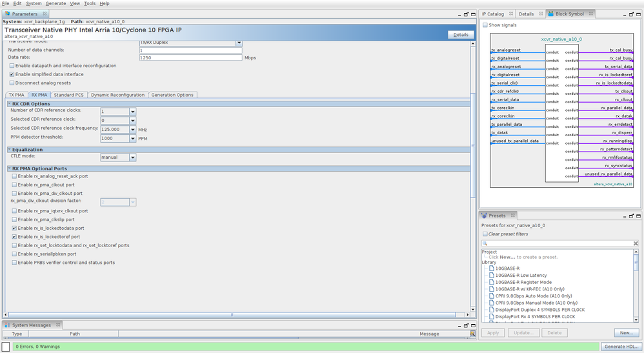Image resolution: width=644 pixels, height=353 pixels.
Task: Open Number of CDR reference clocks dropdown
Action: click(x=133, y=112)
